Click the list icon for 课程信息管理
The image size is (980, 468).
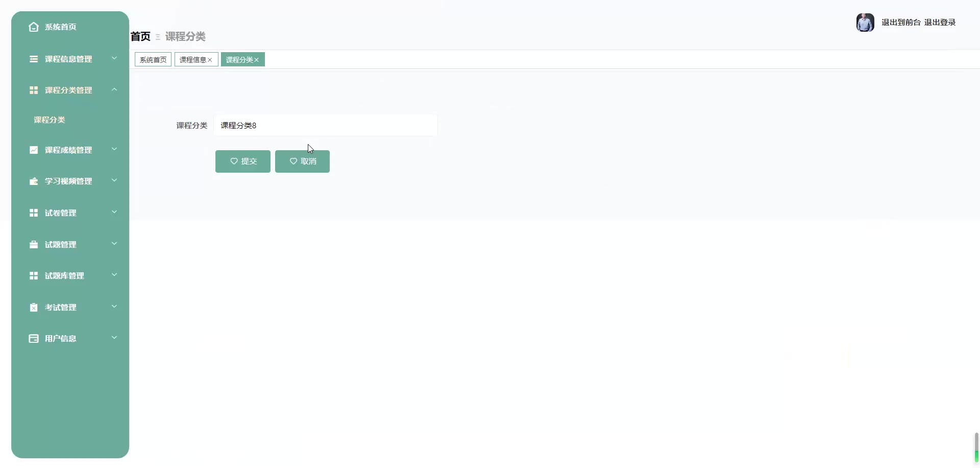coord(34,59)
